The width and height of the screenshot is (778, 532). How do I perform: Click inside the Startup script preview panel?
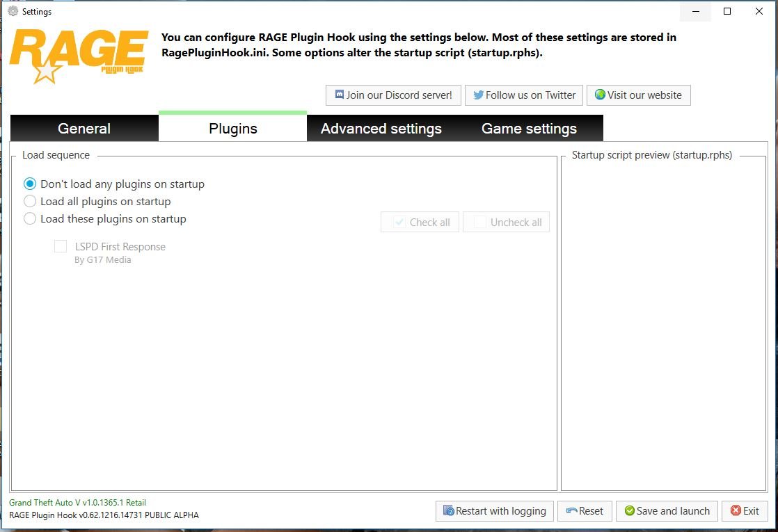[x=663, y=325]
